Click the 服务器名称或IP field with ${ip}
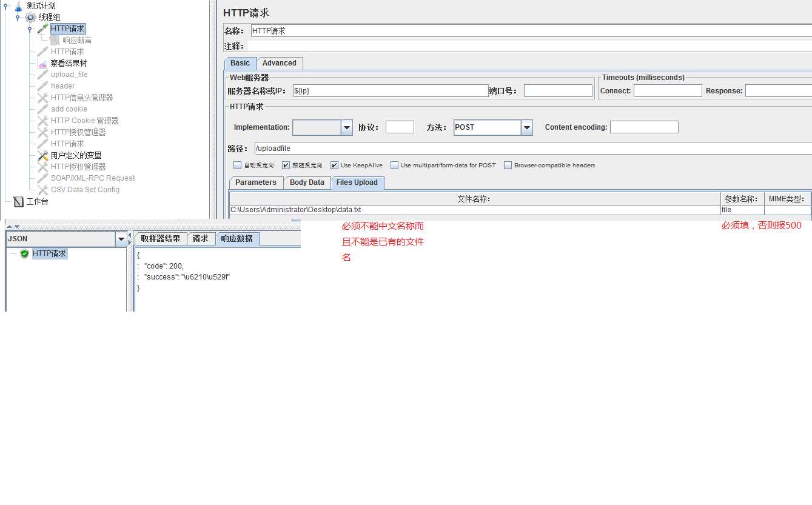Viewport: 812px width, 505px height. pos(390,91)
